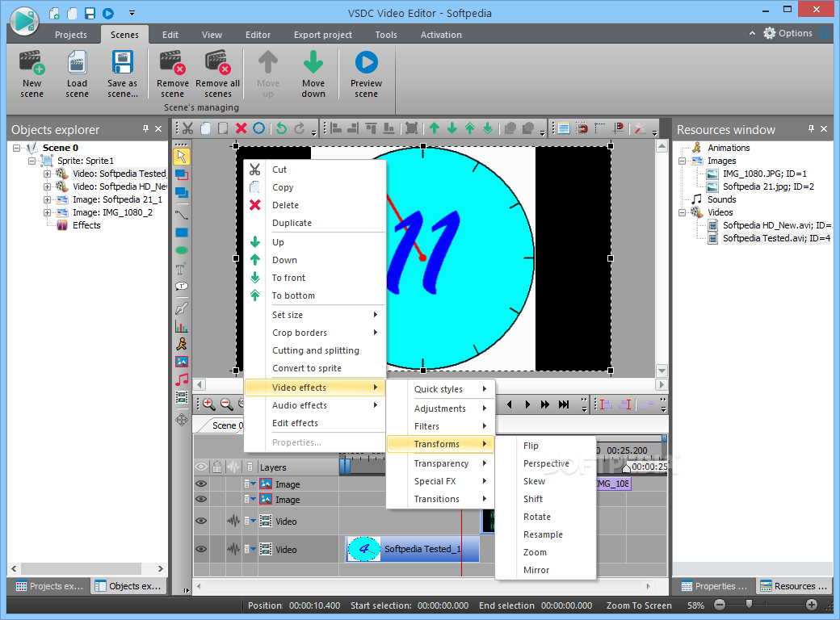Toggle audio waveform on upper Video layer
Viewport: 840px width, 620px height.
pyautogui.click(x=233, y=521)
